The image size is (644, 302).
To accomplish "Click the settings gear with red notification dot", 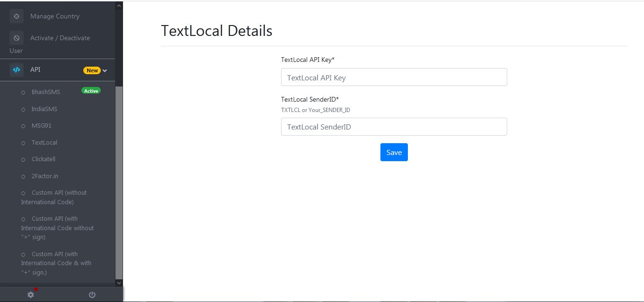I will pos(30,294).
